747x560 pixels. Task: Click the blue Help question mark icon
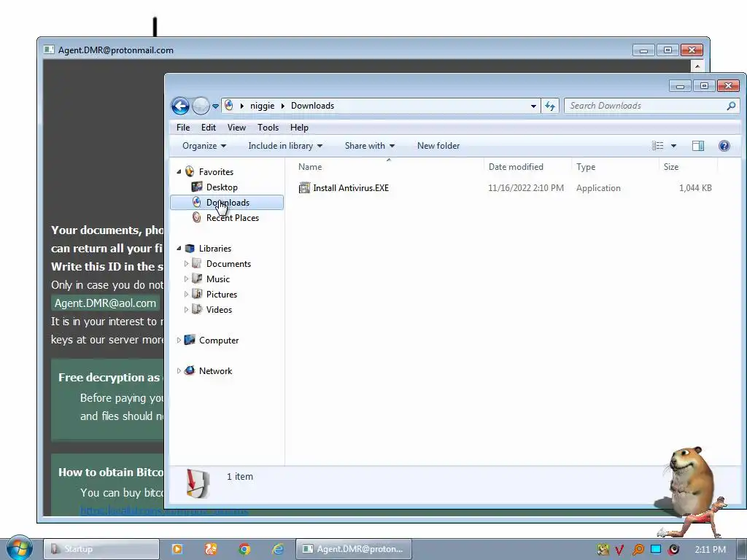[x=724, y=146]
